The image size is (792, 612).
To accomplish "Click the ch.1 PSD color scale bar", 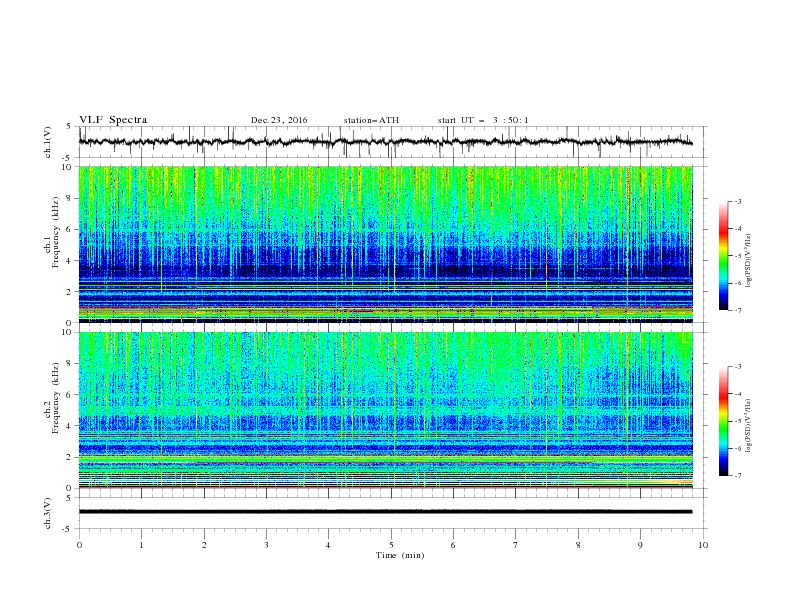I will [723, 256].
